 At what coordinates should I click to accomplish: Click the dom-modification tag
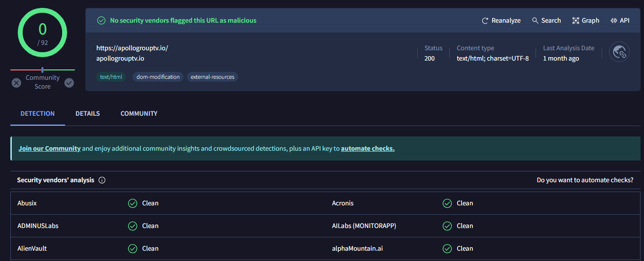158,77
